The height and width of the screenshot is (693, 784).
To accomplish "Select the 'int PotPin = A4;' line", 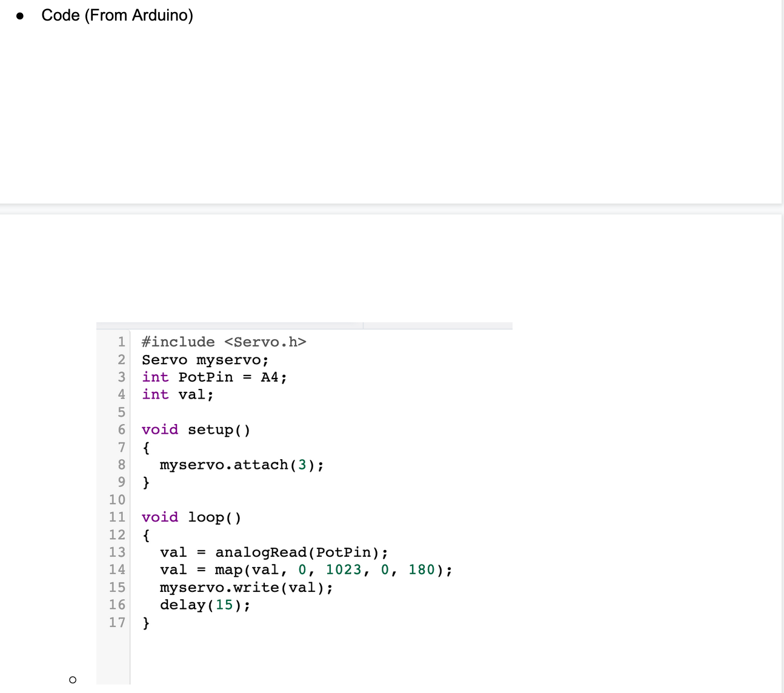I will coord(214,377).
